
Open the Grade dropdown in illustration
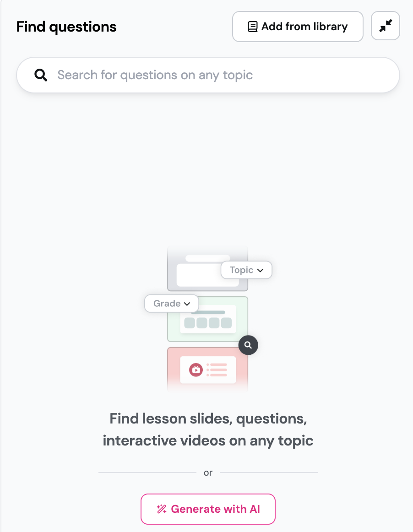[172, 304]
